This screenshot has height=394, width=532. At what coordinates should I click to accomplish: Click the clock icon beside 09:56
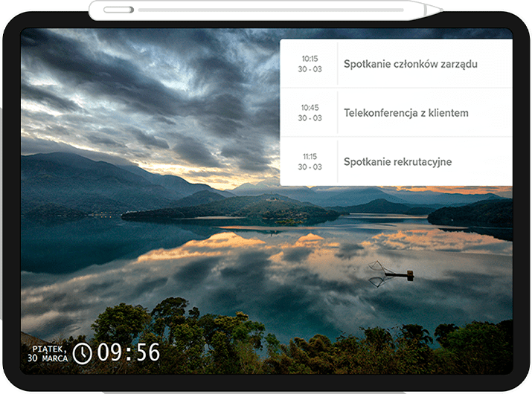(x=82, y=353)
